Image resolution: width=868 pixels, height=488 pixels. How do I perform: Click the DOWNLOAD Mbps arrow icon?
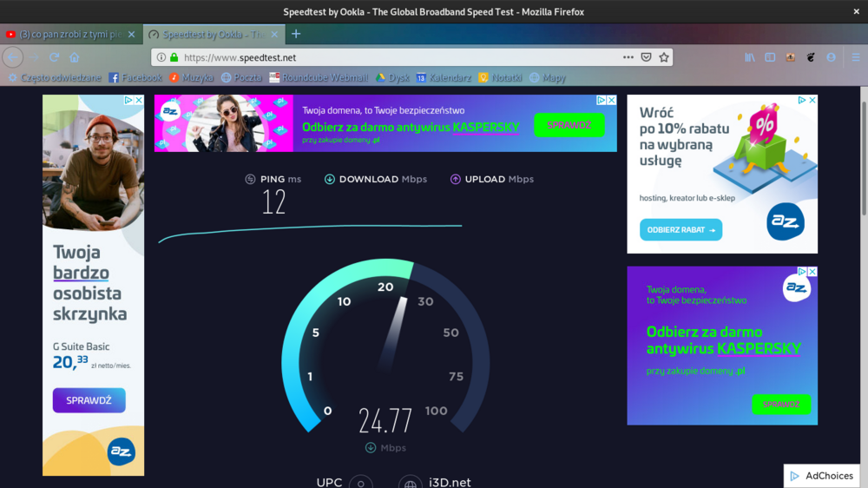point(329,179)
